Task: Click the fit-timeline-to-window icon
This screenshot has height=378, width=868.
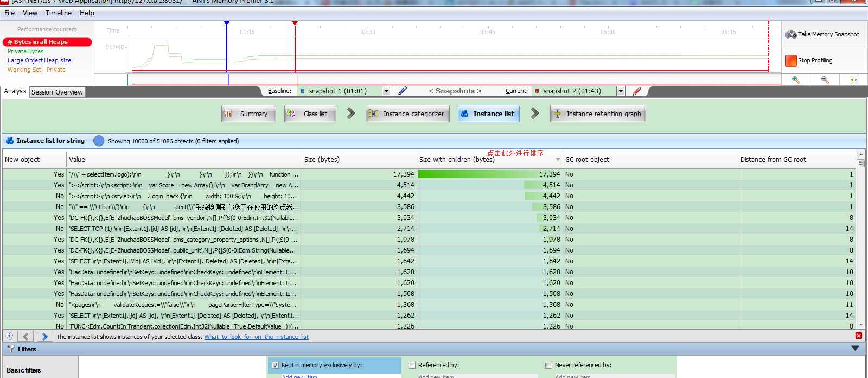Action: click(x=853, y=80)
